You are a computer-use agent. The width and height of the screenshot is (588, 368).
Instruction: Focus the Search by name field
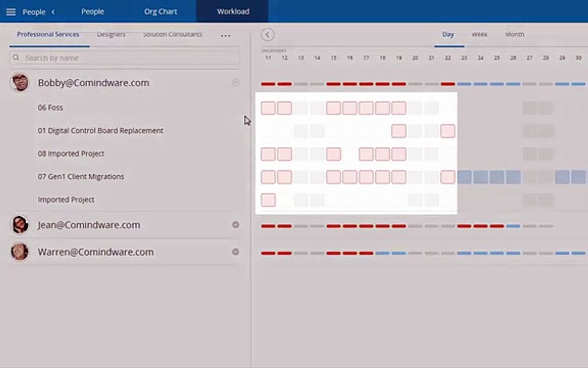[x=125, y=58]
